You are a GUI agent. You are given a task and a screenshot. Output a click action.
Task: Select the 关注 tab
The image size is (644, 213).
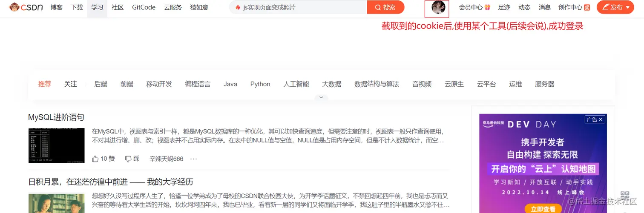(71, 84)
